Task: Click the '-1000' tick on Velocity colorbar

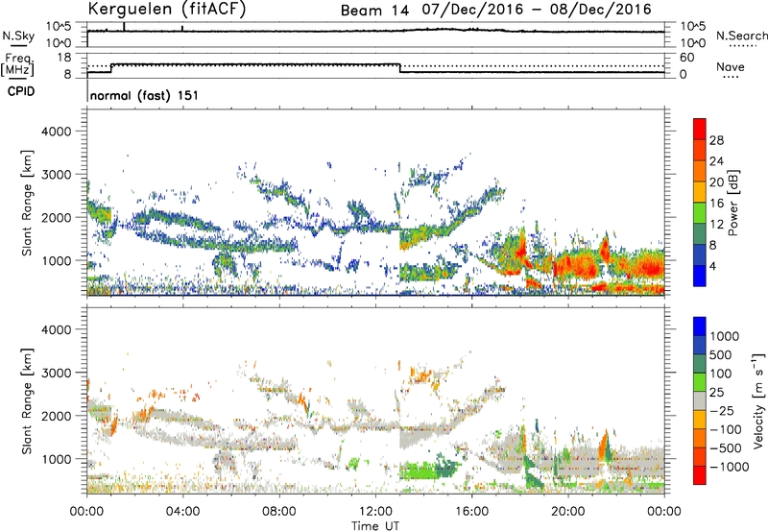Action: (x=729, y=467)
